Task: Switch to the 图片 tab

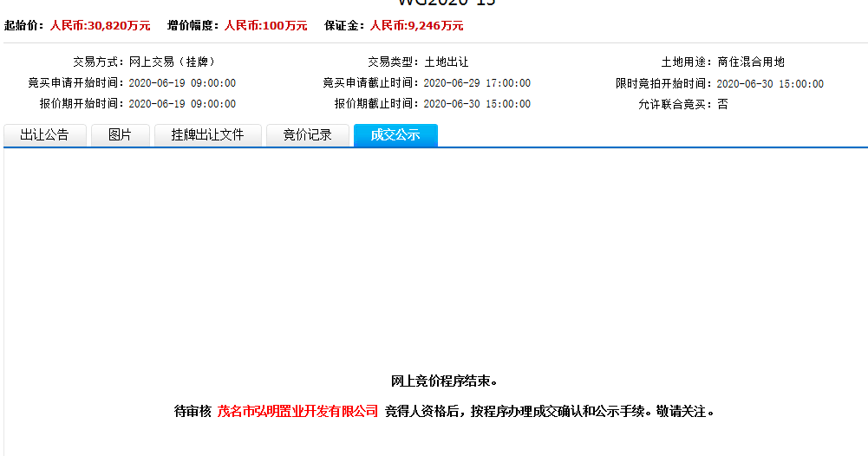Action: point(120,135)
